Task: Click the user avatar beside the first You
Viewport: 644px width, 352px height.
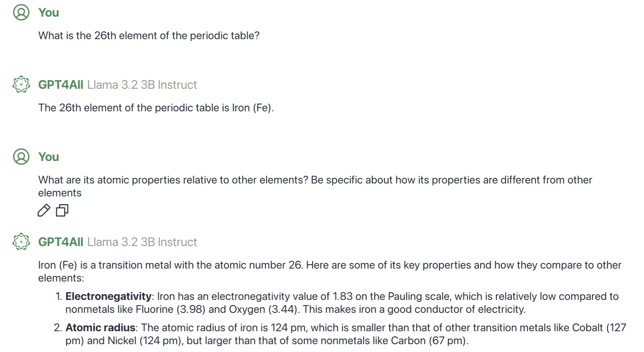Action: 21,13
